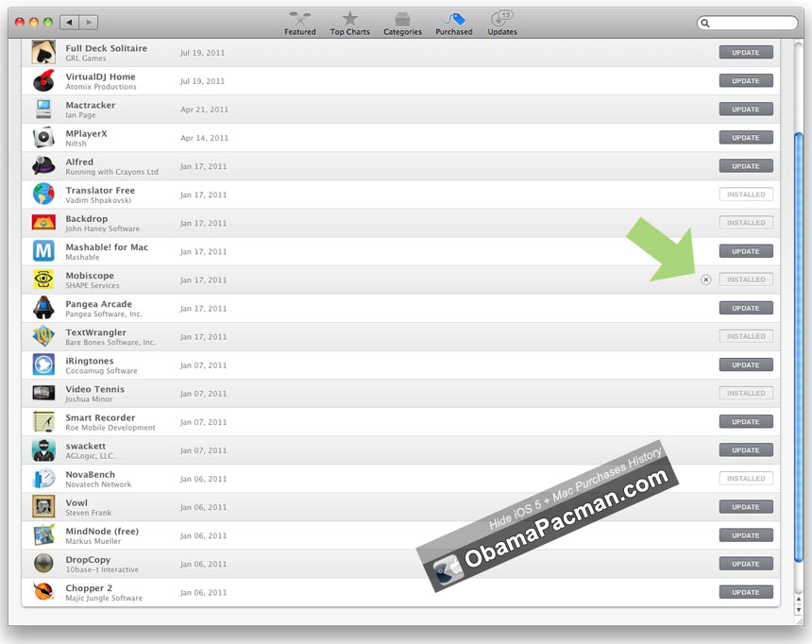Click Installed button for Video Tennis
Image resolution: width=812 pixels, height=644 pixels.
pos(746,393)
